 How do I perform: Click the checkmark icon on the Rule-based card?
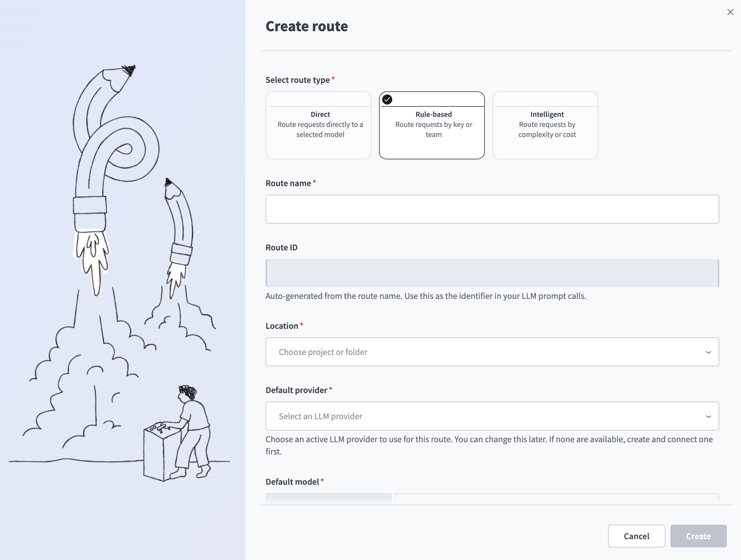coord(387,100)
